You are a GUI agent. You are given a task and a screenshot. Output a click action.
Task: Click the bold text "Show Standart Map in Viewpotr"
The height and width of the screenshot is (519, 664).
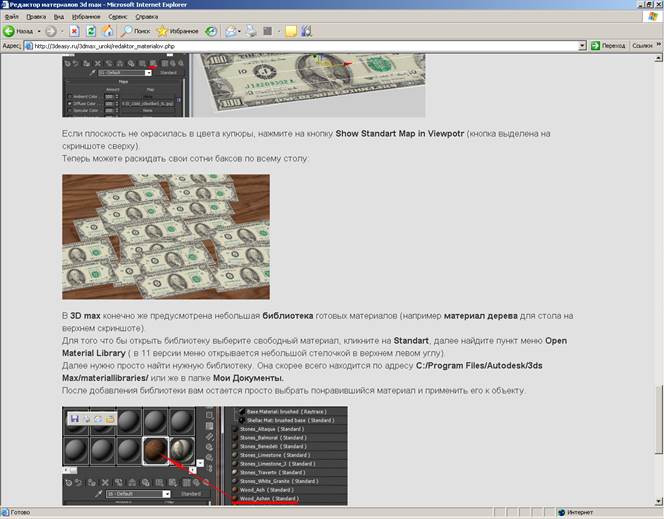(x=400, y=133)
